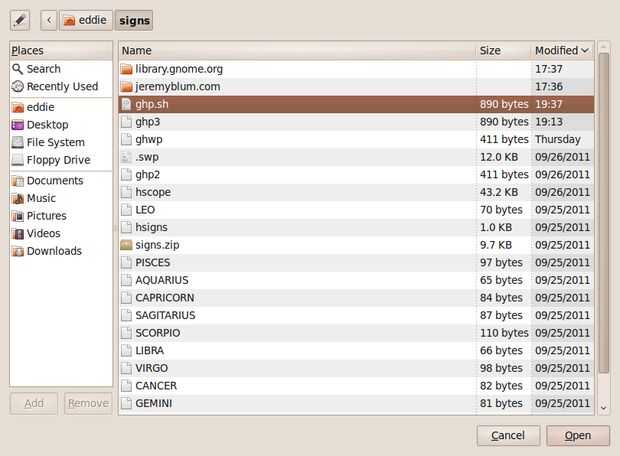The image size is (620, 456).
Task: Sort by Name column header
Action: click(297, 51)
